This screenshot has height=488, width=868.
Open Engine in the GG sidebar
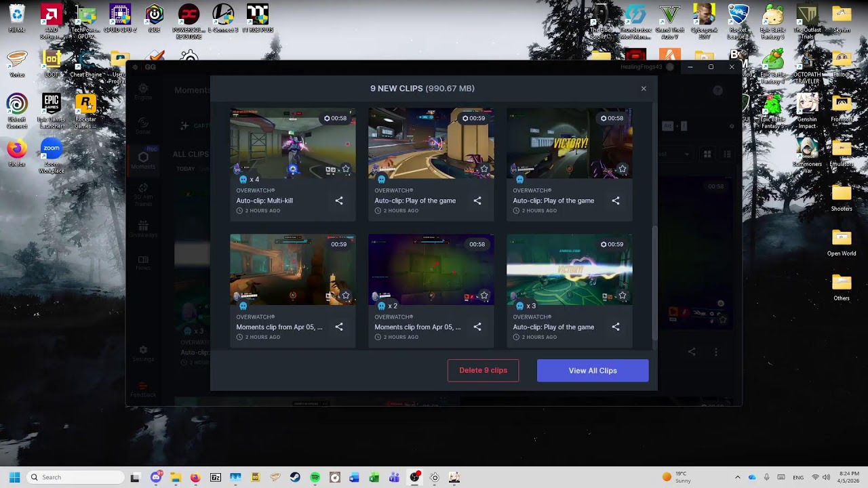(143, 91)
